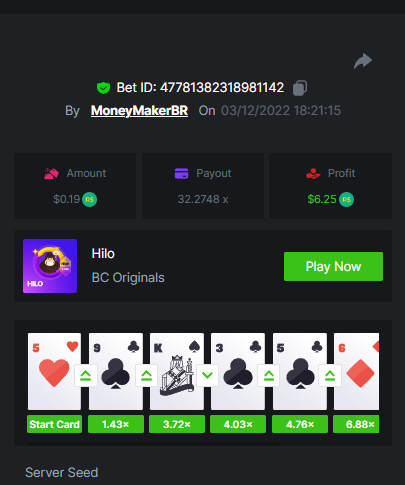Select the 5 of hearts start card
405x485 pixels.
[54, 371]
